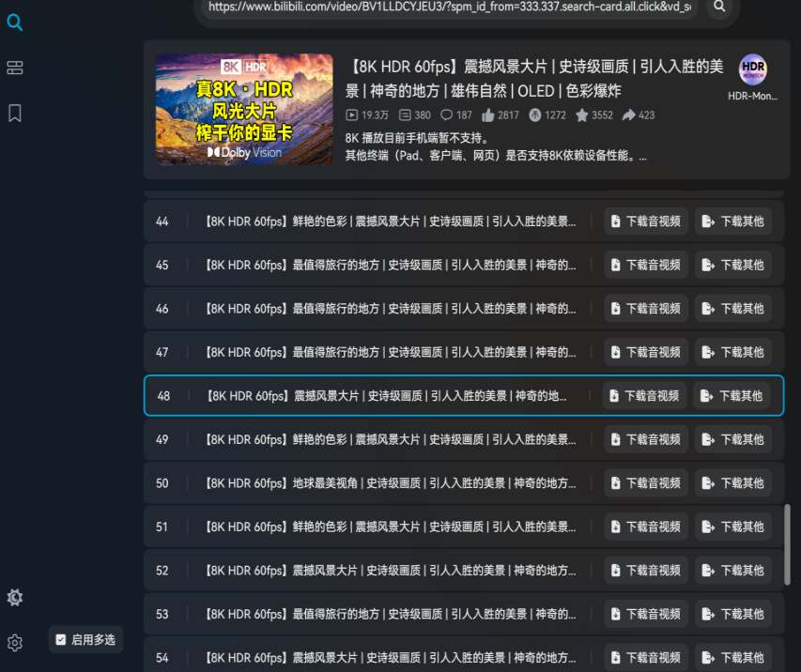Toggle the theme icon above settings

tap(15, 598)
